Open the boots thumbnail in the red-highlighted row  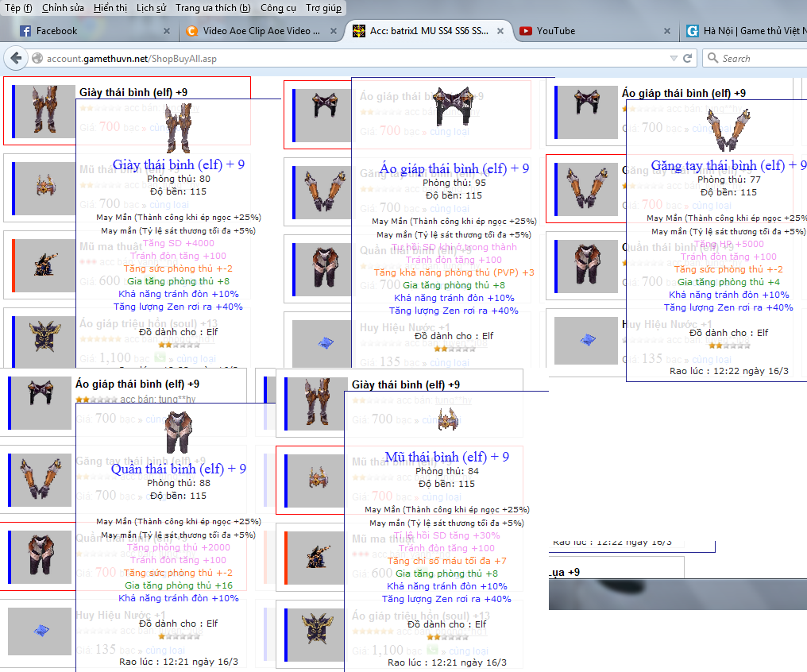pyautogui.click(x=44, y=112)
